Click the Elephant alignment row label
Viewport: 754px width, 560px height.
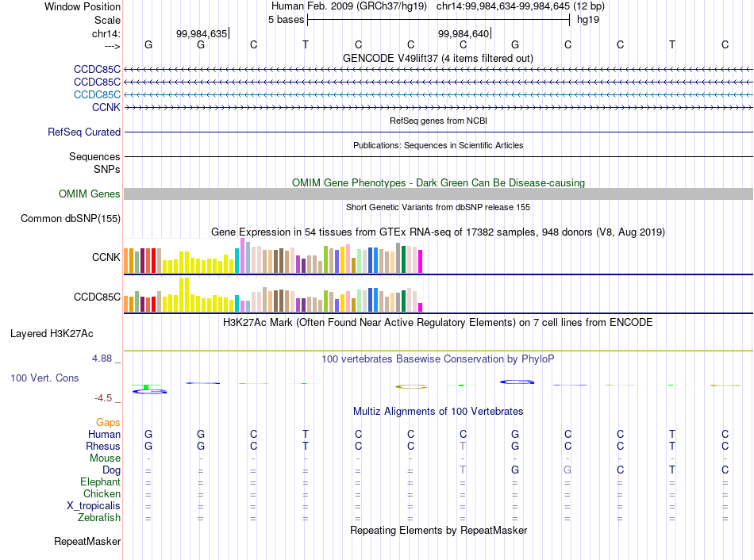coord(101,481)
